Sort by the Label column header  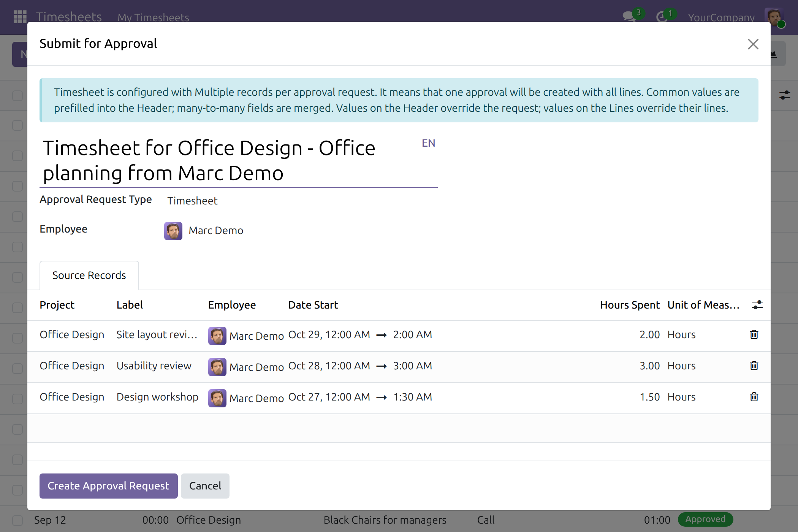[130, 305]
